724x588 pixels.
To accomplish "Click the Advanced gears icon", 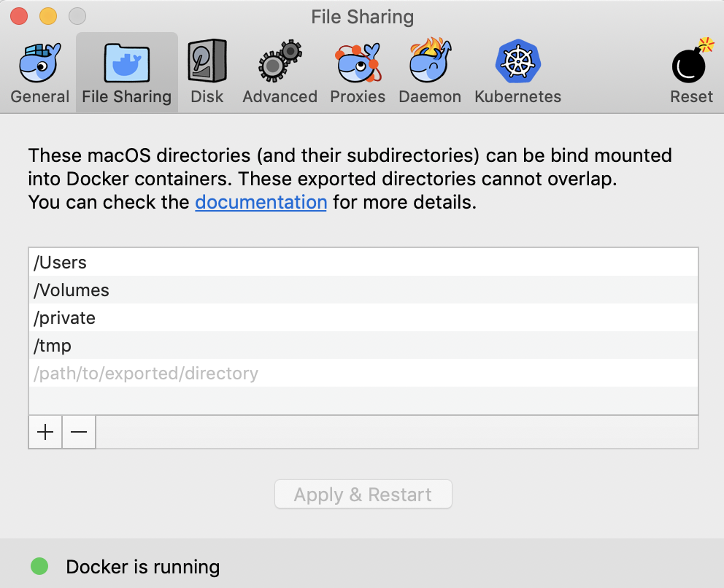I will tap(280, 62).
